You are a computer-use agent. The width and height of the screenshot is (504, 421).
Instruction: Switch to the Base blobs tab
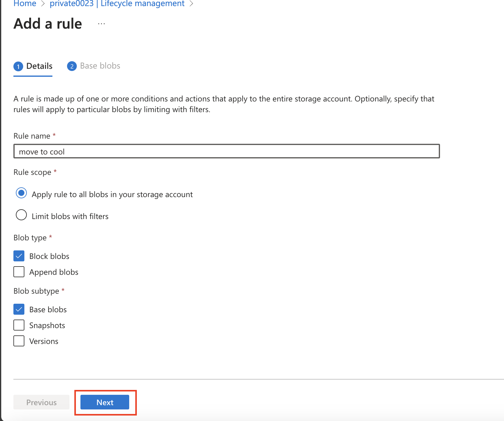94,66
